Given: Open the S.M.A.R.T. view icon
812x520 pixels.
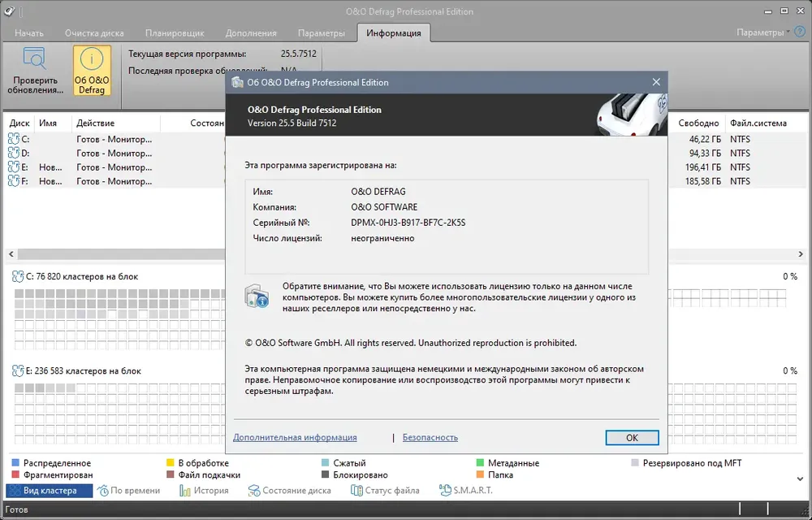Looking at the screenshot, I should (x=445, y=490).
